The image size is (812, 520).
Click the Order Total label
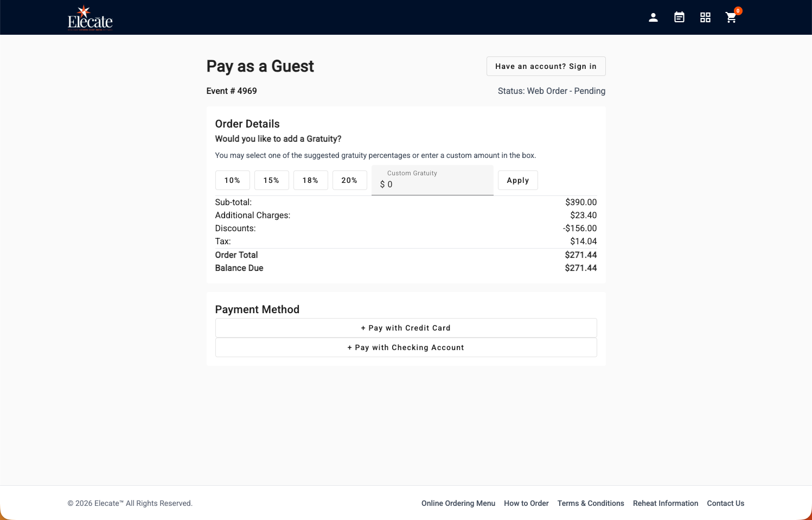236,255
